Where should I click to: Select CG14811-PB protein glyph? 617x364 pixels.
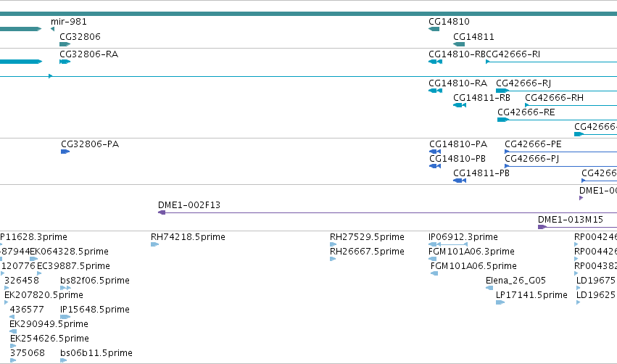460,181
